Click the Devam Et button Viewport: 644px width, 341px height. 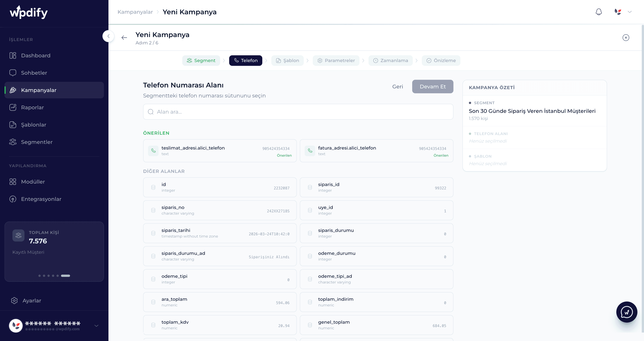433,87
